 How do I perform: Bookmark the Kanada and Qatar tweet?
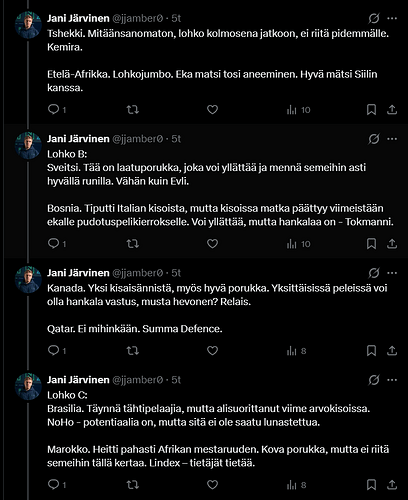[371, 350]
